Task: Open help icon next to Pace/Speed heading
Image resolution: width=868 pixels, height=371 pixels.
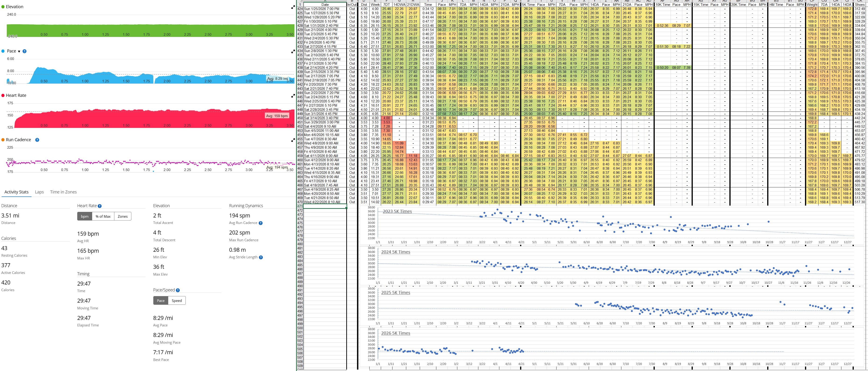Action: tap(178, 290)
